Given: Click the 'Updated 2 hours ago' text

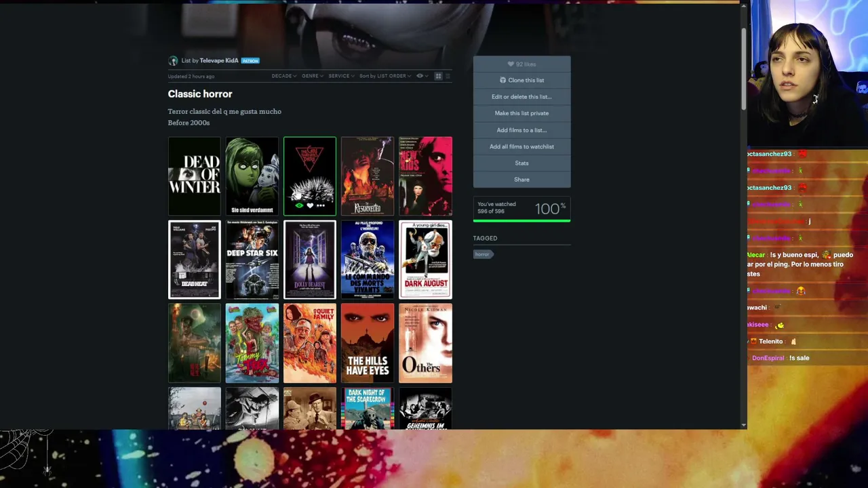Looking at the screenshot, I should coord(191,77).
